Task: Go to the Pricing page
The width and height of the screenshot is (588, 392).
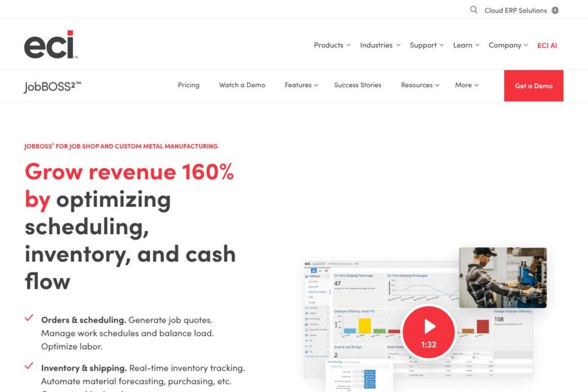Action: click(188, 85)
